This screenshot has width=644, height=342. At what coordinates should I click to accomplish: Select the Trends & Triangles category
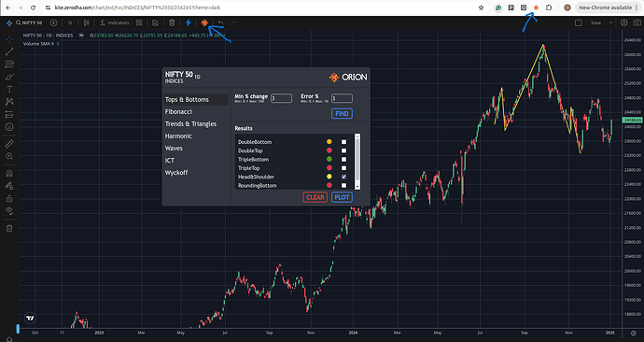(190, 123)
